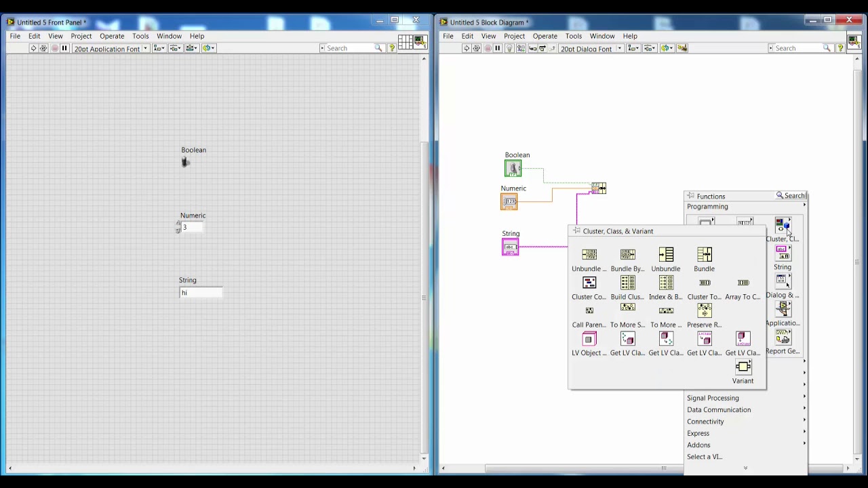Pin the Cluster, Class, & Variant palette

click(576, 231)
